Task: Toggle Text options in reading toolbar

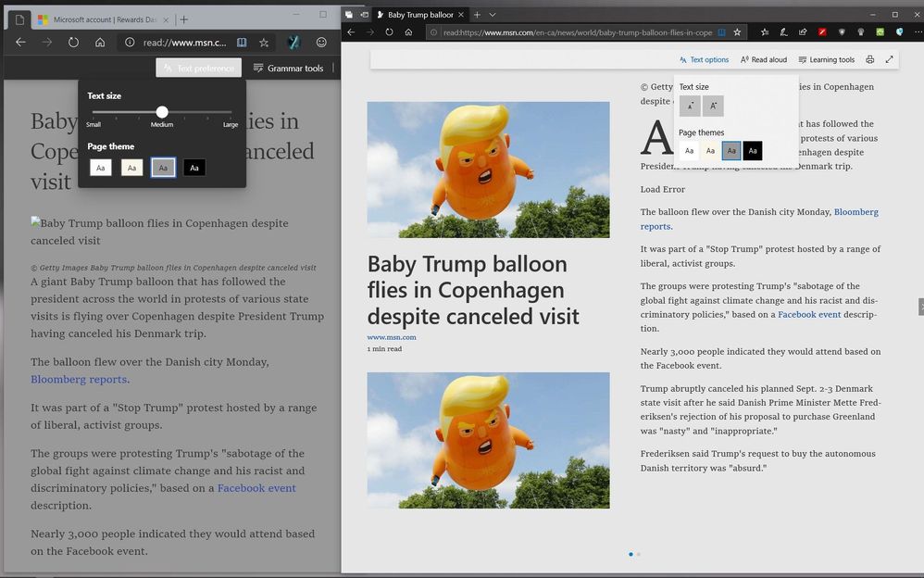Action: point(705,59)
